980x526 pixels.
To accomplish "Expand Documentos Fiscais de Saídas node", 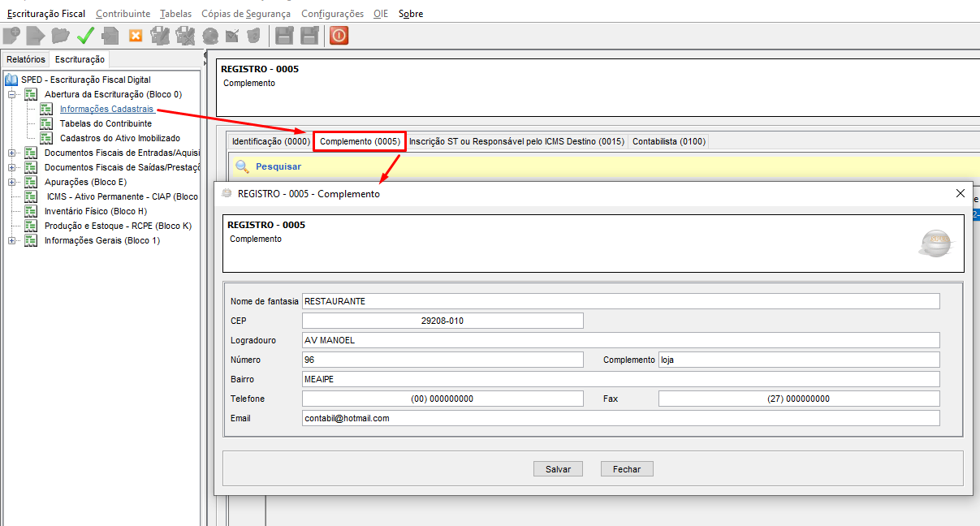I will 12,167.
